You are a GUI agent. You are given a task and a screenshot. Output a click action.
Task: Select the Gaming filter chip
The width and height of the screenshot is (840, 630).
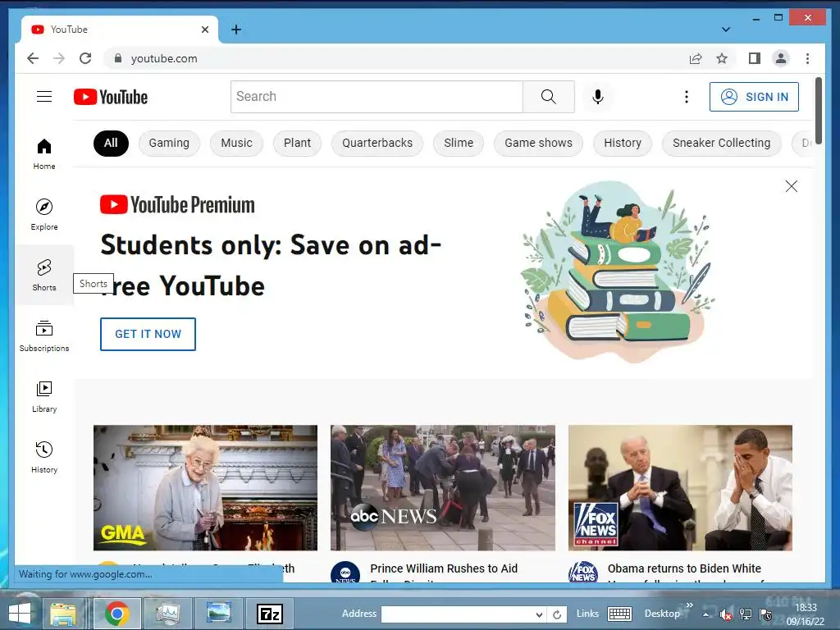point(169,143)
